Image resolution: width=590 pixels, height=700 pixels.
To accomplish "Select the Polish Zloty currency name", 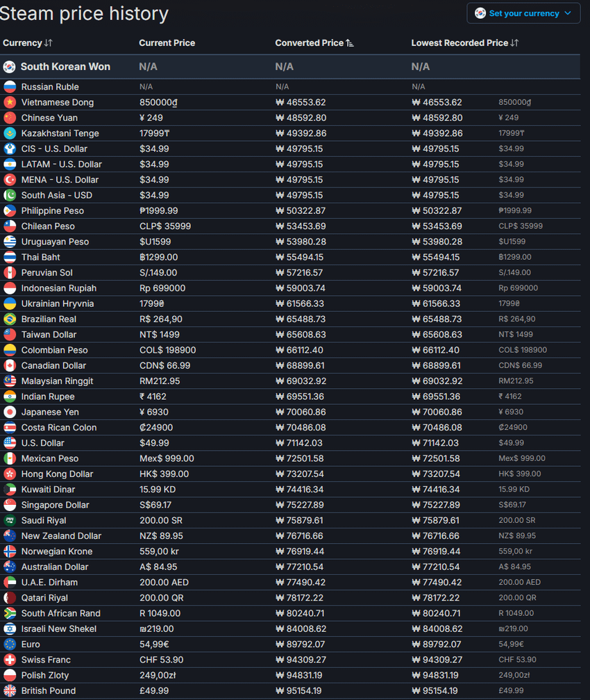I will [45, 675].
